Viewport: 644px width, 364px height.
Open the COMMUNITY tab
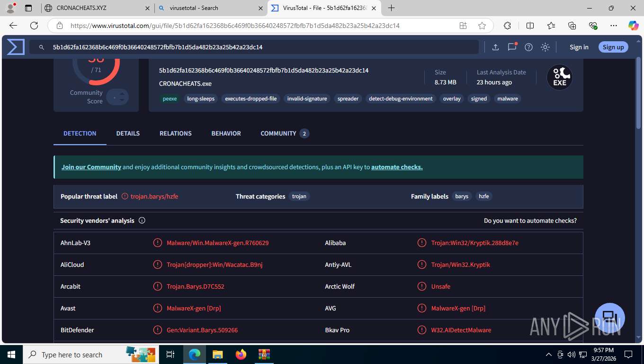coord(285,134)
